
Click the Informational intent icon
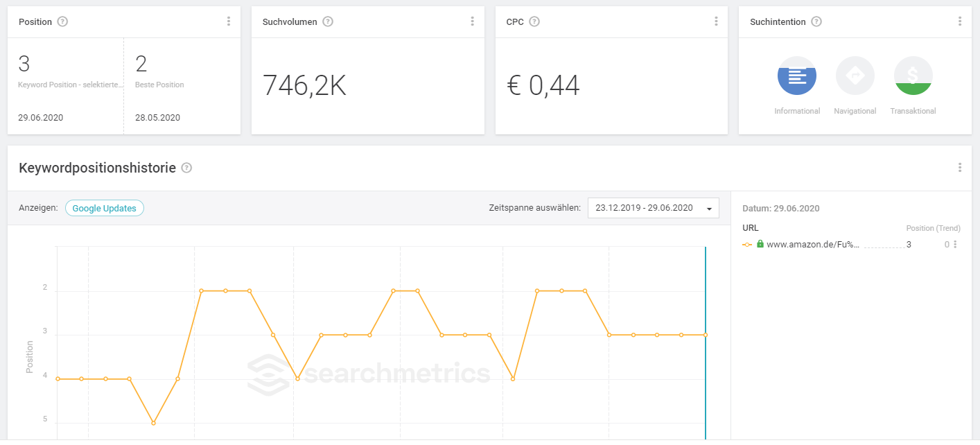[x=797, y=76]
